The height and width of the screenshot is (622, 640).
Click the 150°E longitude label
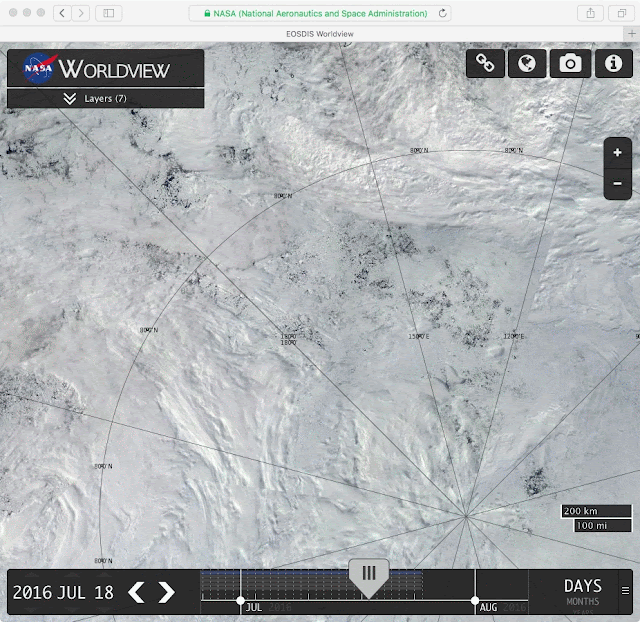point(419,336)
